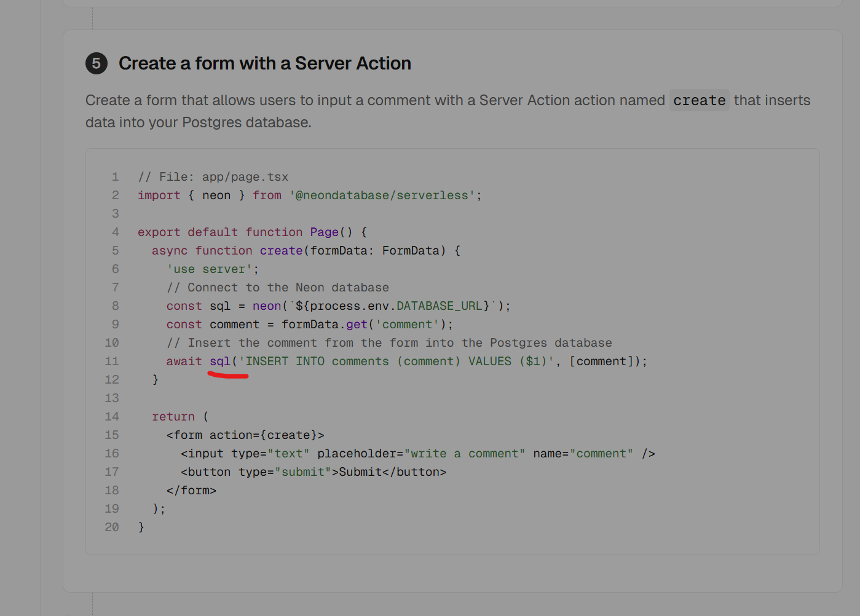This screenshot has height=616, width=860.
Task: Click name="comment" attribute in the input tag
Action: click(583, 454)
